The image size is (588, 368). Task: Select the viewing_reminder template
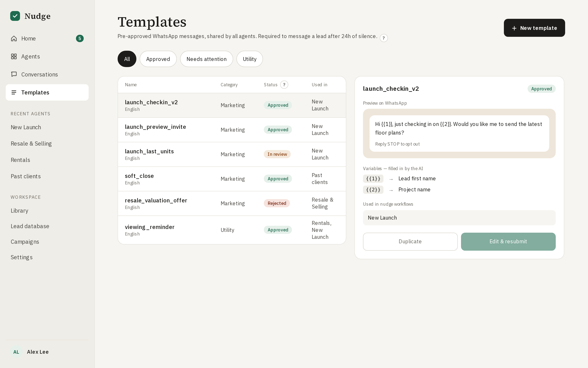point(232,230)
